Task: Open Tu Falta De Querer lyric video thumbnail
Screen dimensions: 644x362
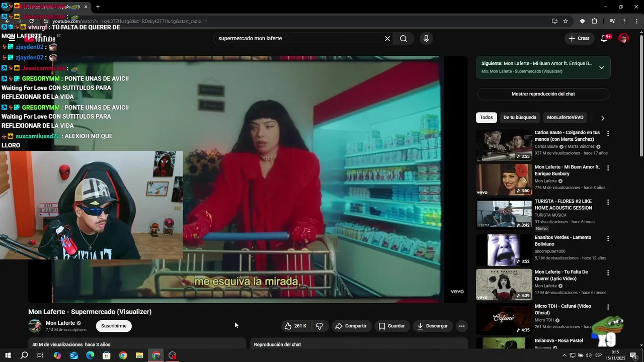Action: pos(504,284)
